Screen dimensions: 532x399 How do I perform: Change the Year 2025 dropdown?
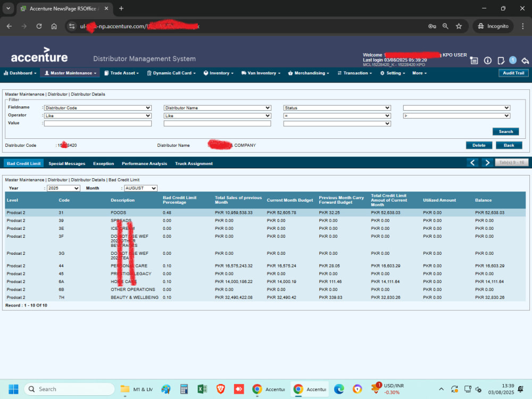63,188
